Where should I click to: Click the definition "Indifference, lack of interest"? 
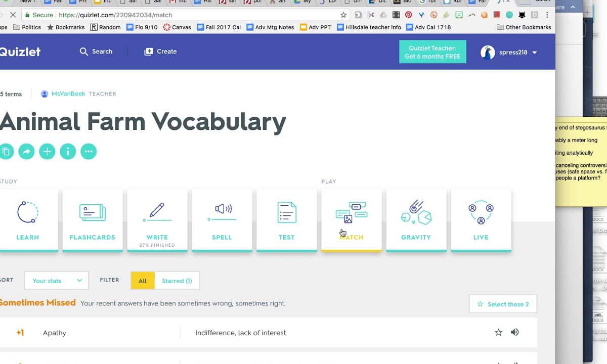[241, 333]
